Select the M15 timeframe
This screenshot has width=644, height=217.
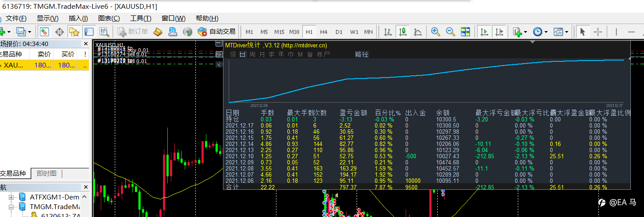(x=279, y=32)
